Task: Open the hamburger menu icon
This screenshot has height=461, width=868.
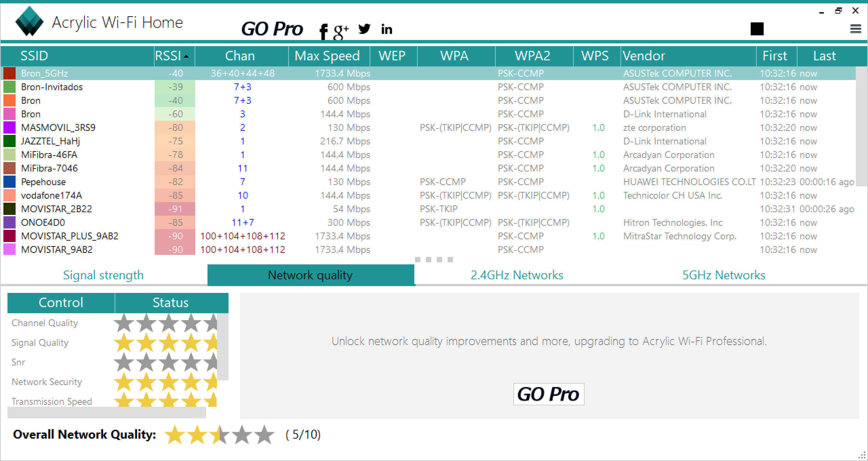Action: pos(855,29)
